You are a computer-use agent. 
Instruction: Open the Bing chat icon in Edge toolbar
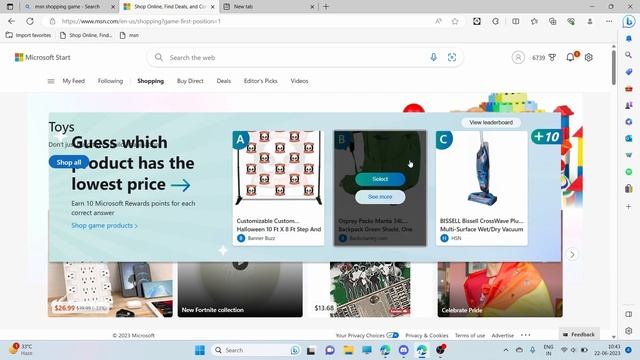click(x=629, y=21)
